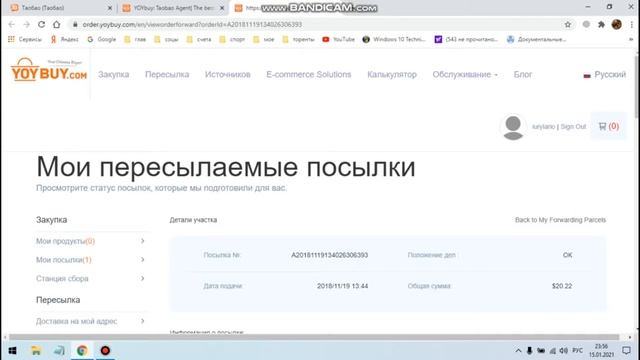Close the YOYbuy Taobao Agent tab
The image size is (640, 360).
222,8
